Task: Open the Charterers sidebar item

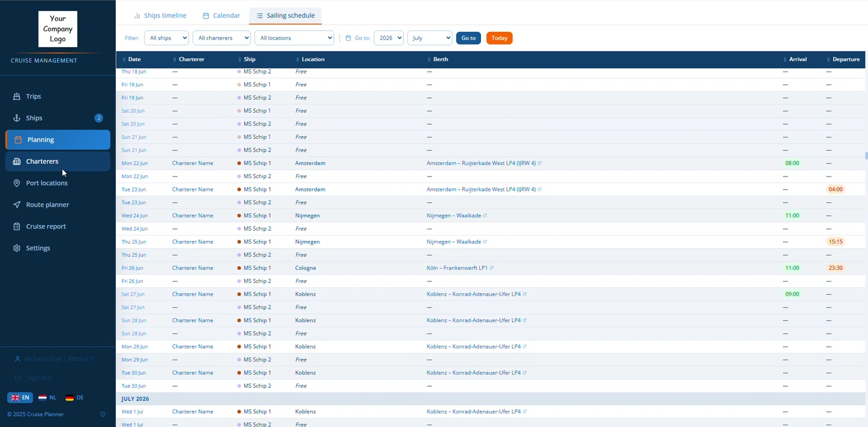Action: click(x=57, y=161)
